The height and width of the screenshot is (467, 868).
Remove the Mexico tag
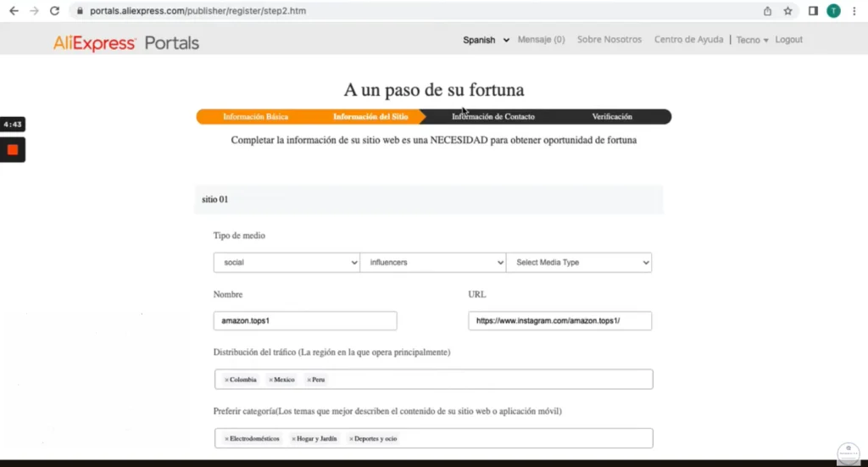click(270, 381)
